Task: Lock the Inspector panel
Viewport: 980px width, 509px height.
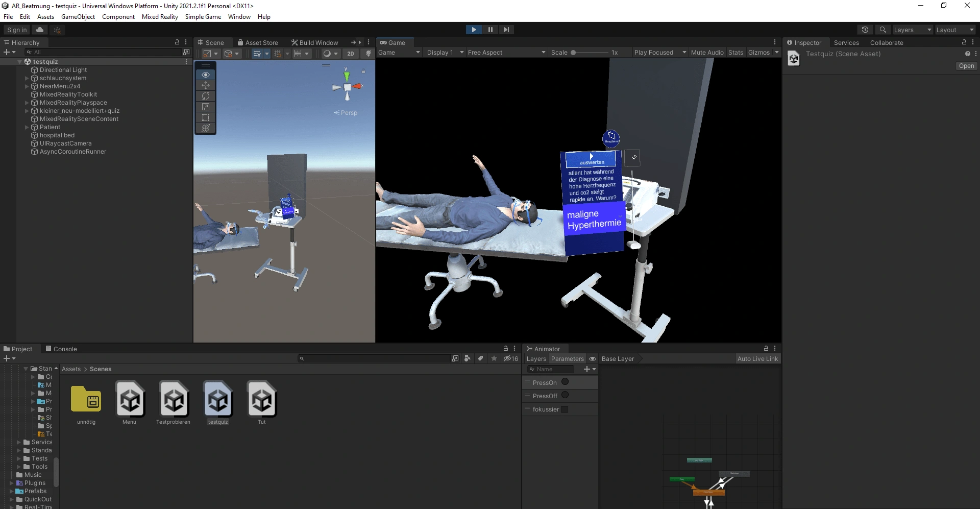Action: click(964, 42)
